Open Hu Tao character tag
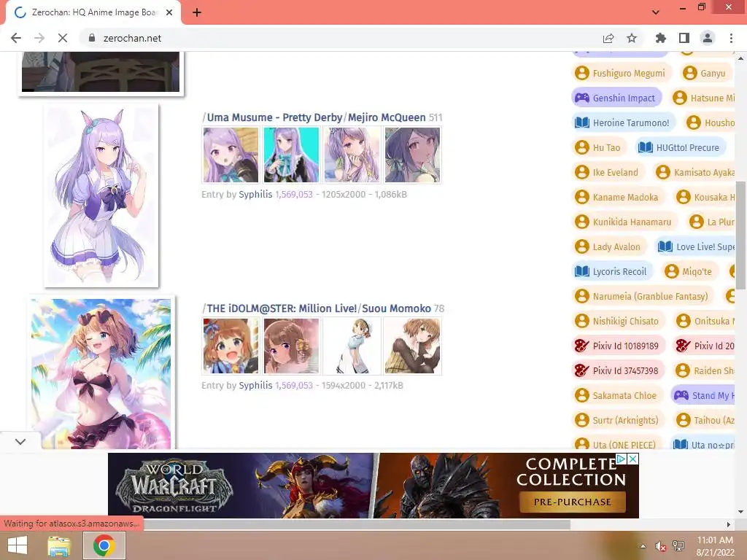Screen dimensions: 747x560 tap(599, 147)
